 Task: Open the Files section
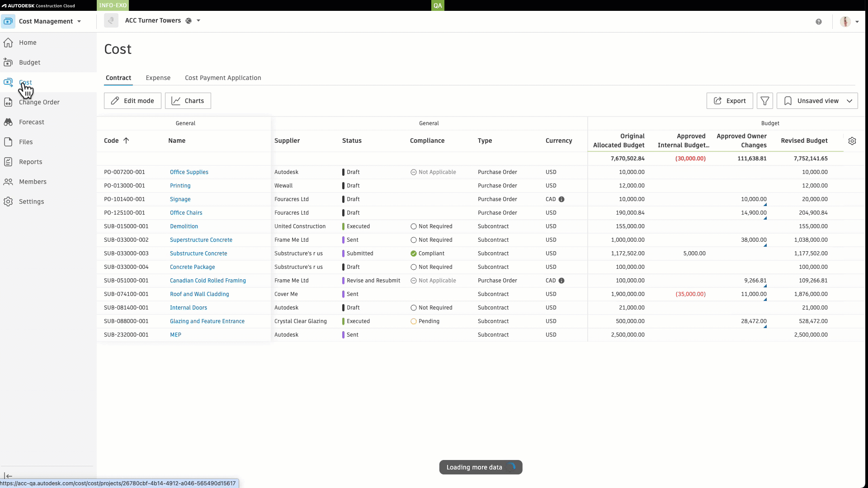[x=25, y=142]
